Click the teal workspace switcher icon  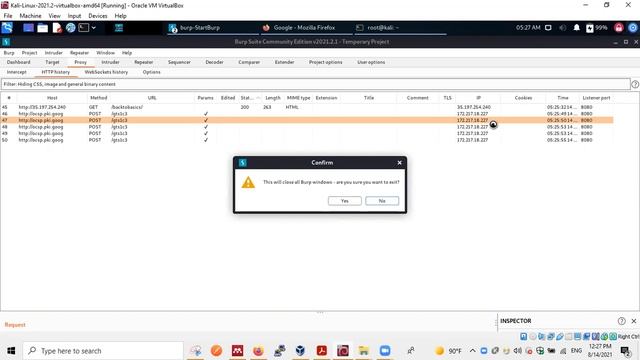[119, 28]
